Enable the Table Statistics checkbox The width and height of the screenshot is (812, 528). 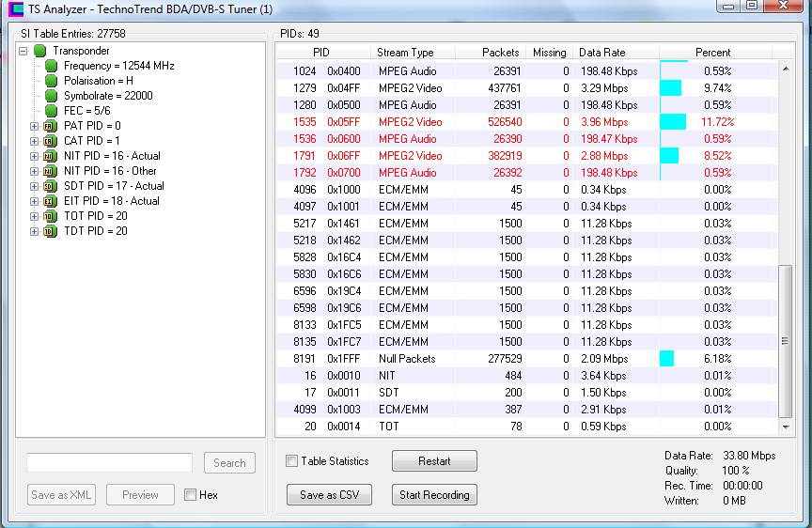pyautogui.click(x=292, y=461)
